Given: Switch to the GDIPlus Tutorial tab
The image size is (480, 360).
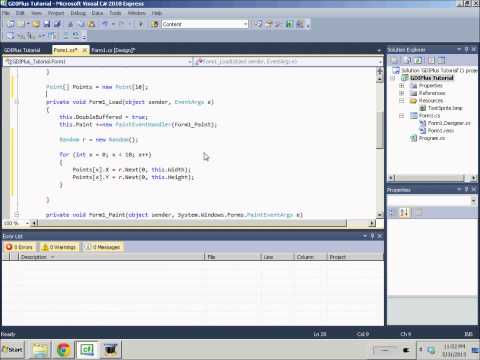Looking at the screenshot, I should click(x=23, y=50).
